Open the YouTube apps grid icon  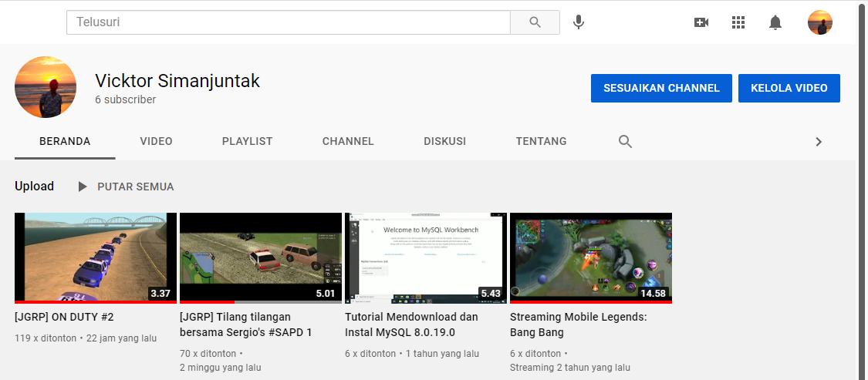click(738, 22)
